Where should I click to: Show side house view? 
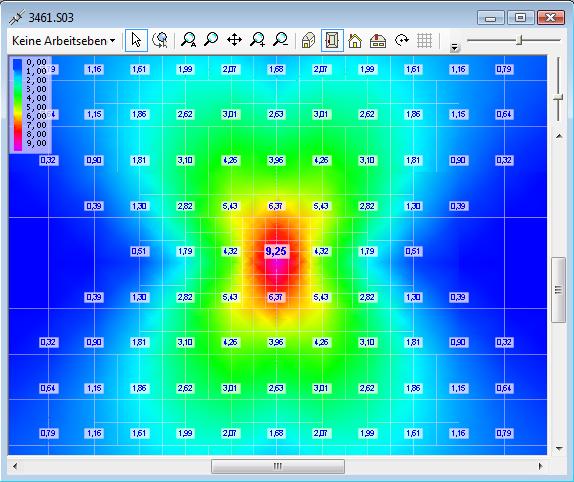point(378,40)
